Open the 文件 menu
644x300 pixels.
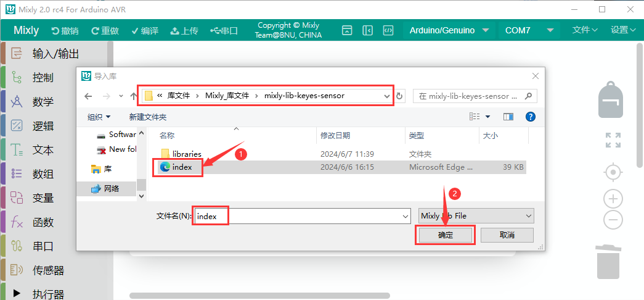click(x=585, y=30)
